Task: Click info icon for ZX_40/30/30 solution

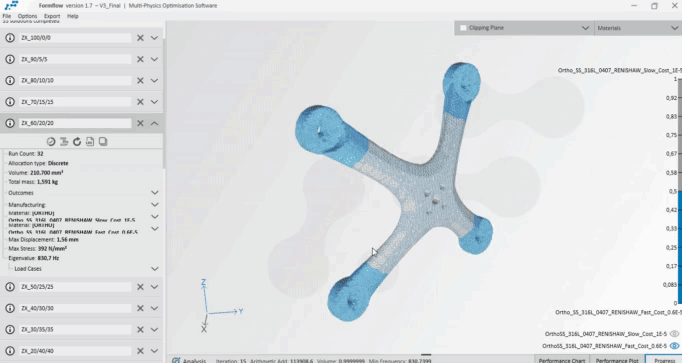Action: point(10,308)
